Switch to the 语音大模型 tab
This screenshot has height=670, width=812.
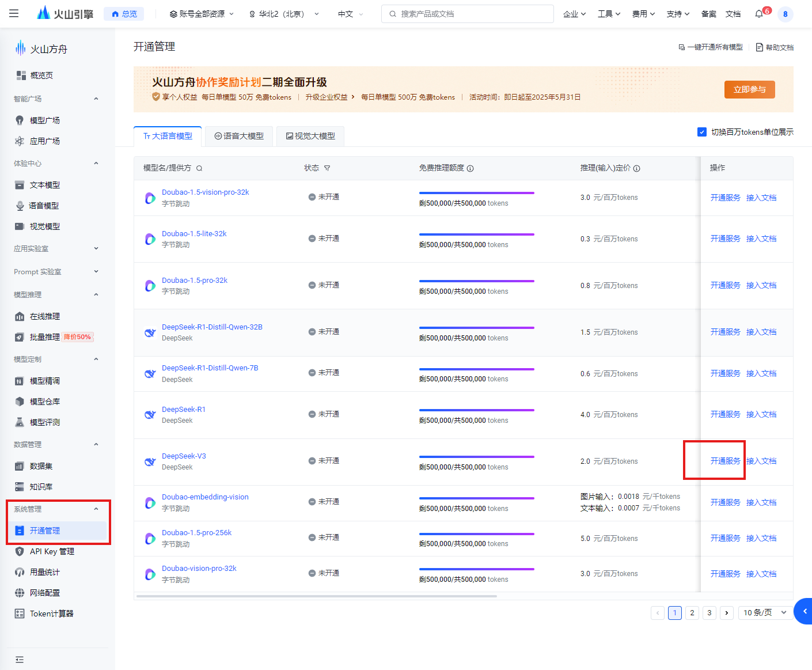tap(238, 136)
